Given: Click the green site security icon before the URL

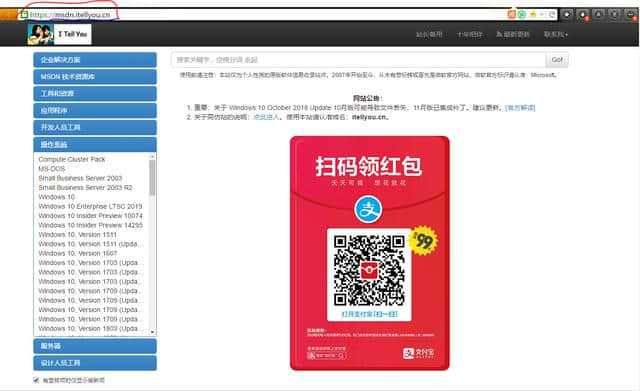Looking at the screenshot, I should tap(24, 15).
